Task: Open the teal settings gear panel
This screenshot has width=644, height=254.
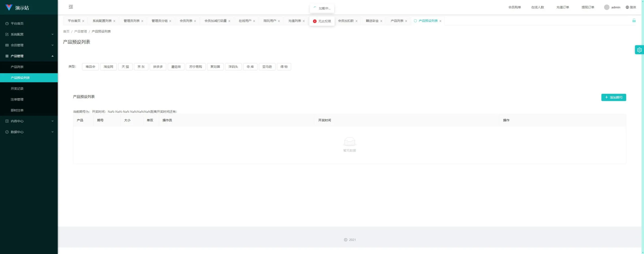Action: [x=639, y=50]
